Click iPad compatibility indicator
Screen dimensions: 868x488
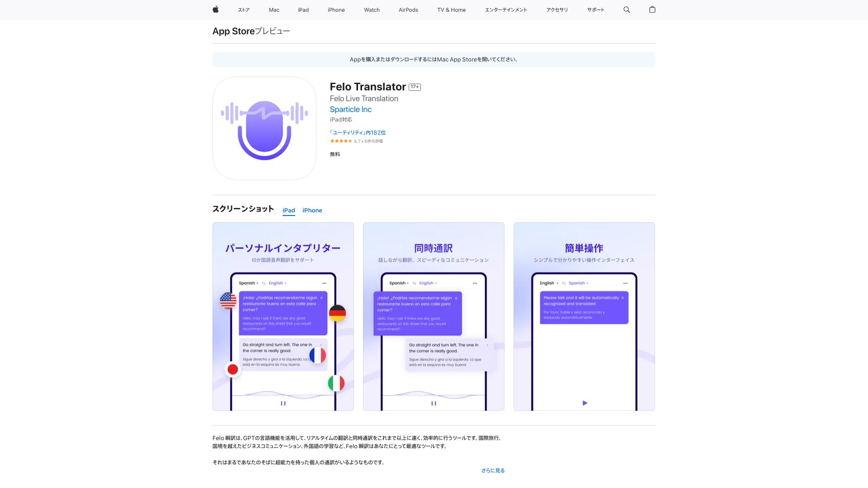340,119
